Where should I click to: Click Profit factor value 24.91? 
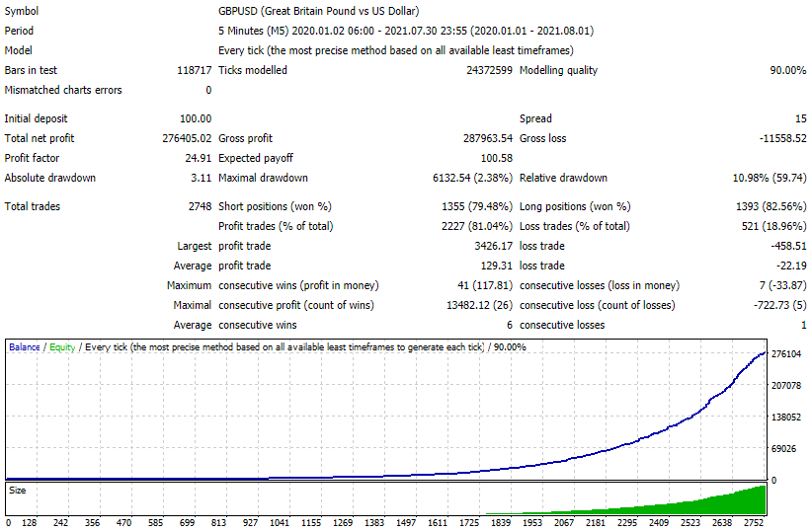(199, 158)
